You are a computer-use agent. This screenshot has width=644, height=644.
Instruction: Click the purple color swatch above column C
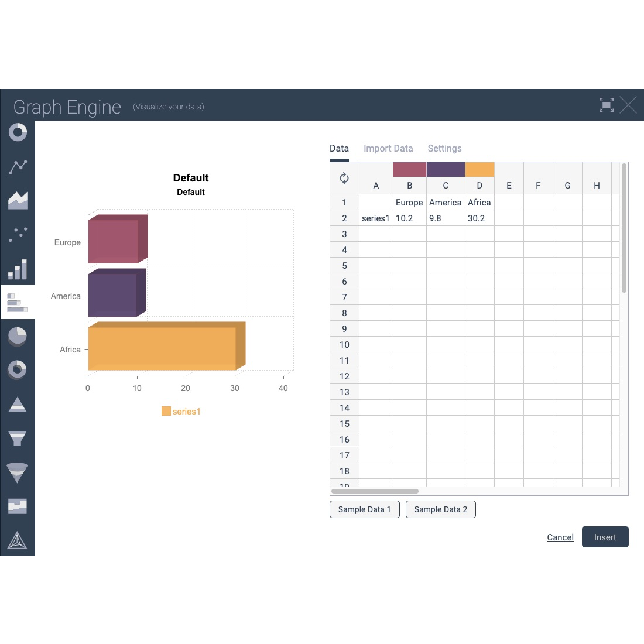tap(446, 169)
